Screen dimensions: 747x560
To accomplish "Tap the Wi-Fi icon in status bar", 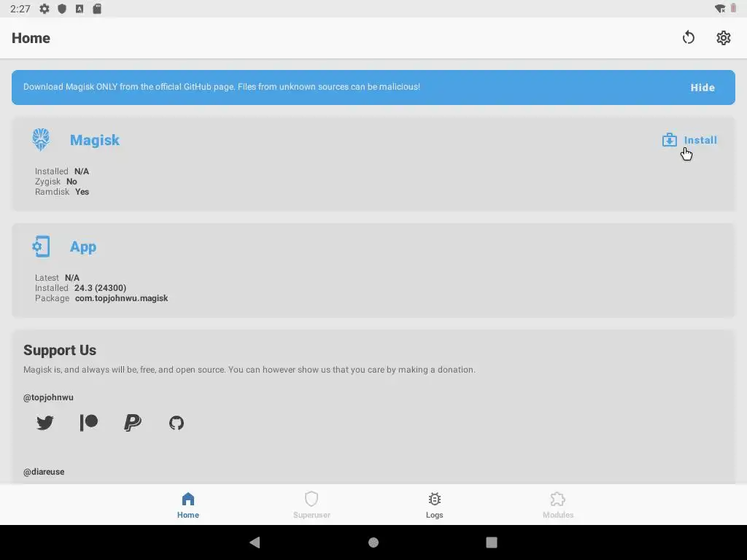I will point(720,9).
